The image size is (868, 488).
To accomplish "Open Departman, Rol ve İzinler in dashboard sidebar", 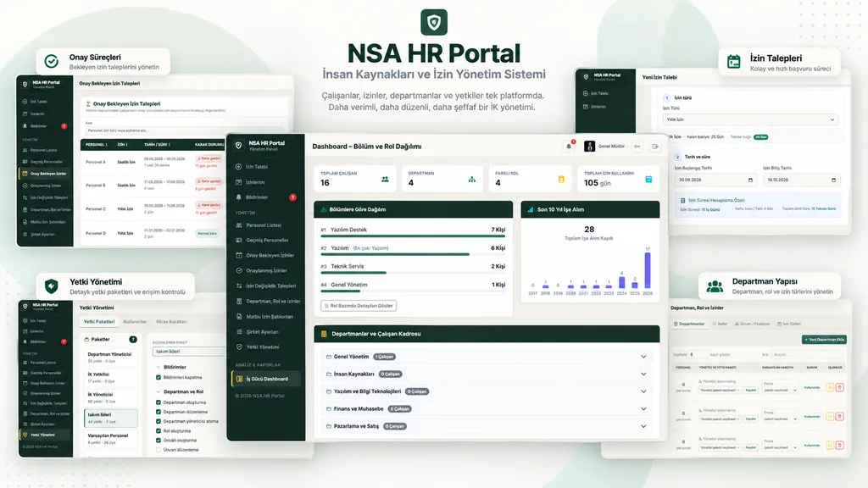I will pyautogui.click(x=274, y=301).
